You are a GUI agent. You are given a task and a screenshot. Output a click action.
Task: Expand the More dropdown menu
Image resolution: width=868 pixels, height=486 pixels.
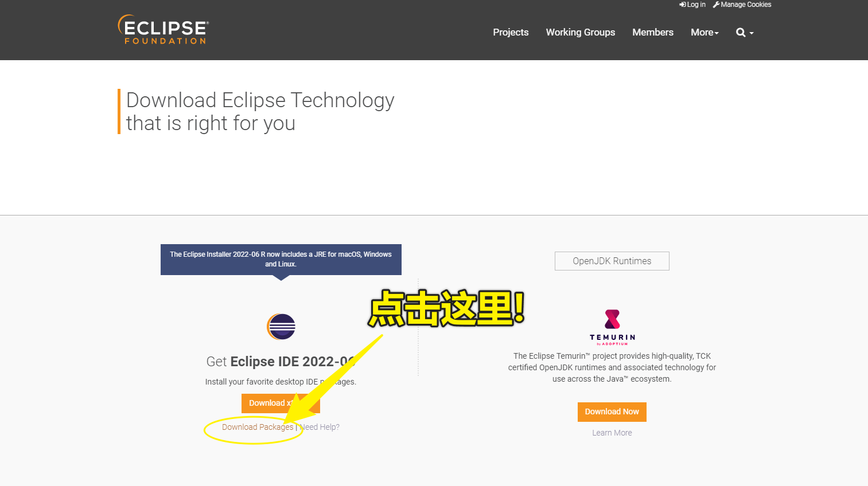click(x=704, y=33)
